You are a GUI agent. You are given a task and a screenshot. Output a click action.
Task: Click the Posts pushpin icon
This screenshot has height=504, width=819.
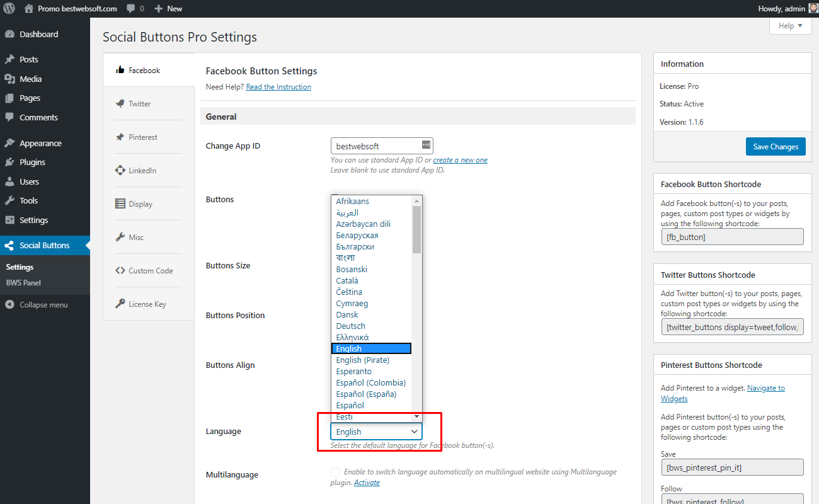tap(9, 60)
